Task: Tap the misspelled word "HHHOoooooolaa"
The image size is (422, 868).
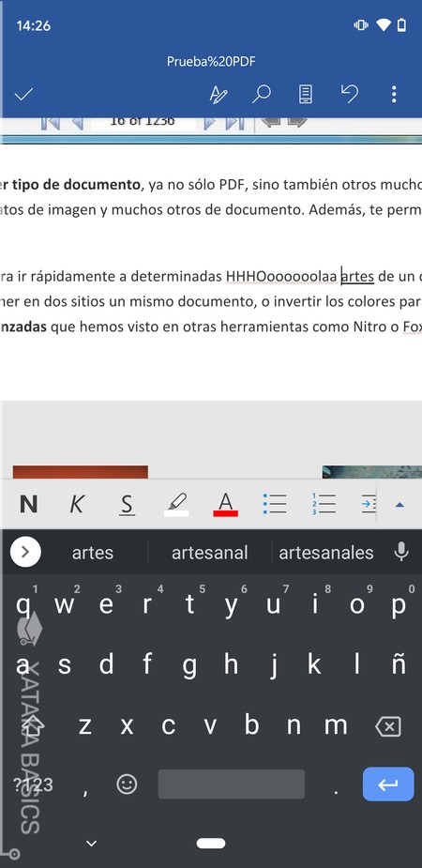Action: click(x=281, y=275)
